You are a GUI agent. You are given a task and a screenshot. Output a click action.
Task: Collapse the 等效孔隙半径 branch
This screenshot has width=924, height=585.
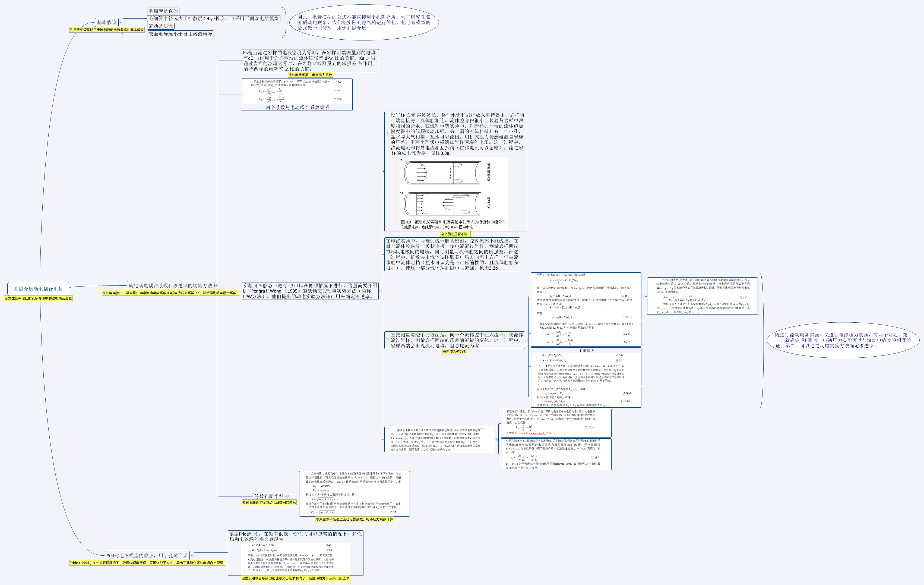coord(287,496)
